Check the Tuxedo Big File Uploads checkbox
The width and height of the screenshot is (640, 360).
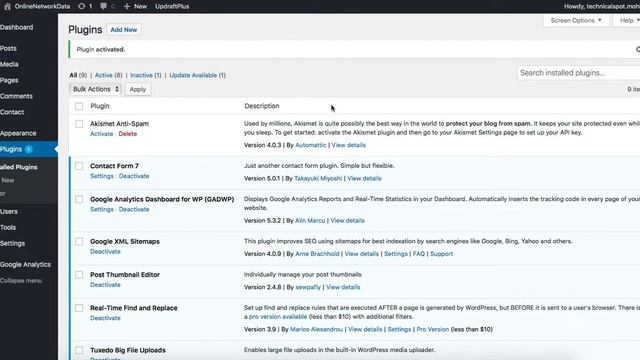click(79, 350)
